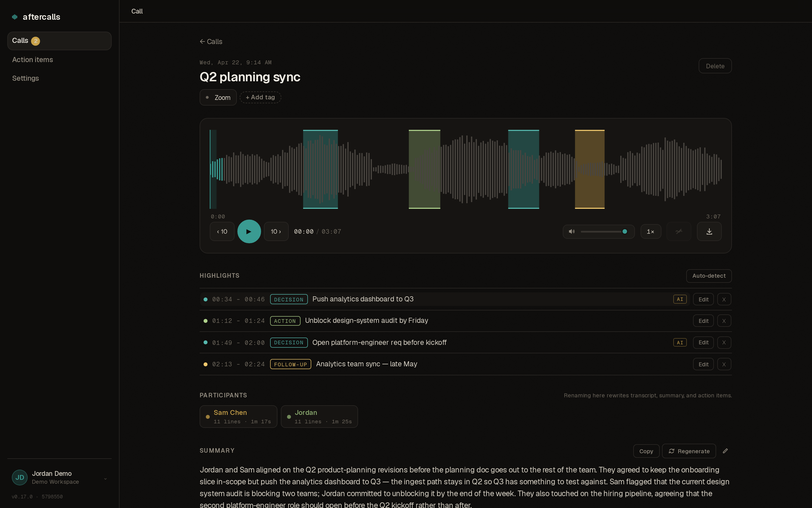Image resolution: width=812 pixels, height=508 pixels.
Task: Jump to highlight at 00:34 - 00:46
Action: click(238, 299)
